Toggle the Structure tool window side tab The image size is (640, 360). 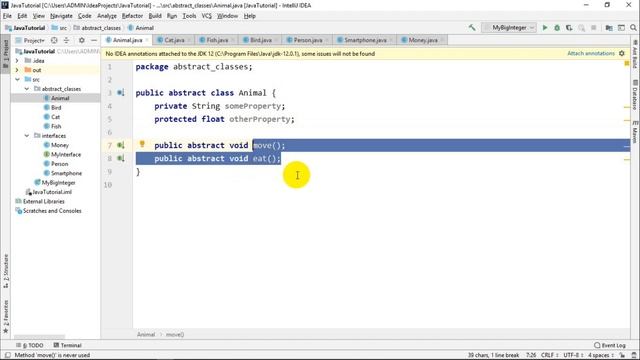click(x=6, y=271)
